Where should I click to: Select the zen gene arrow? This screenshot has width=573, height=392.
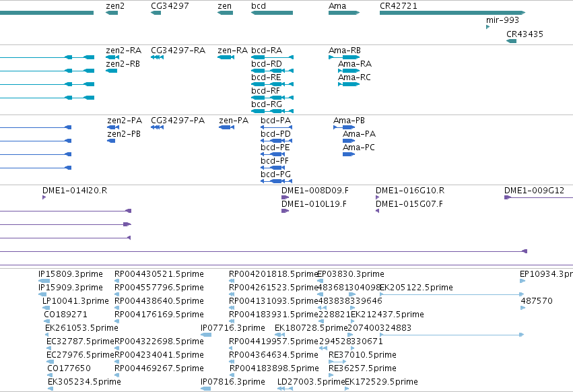[225, 13]
